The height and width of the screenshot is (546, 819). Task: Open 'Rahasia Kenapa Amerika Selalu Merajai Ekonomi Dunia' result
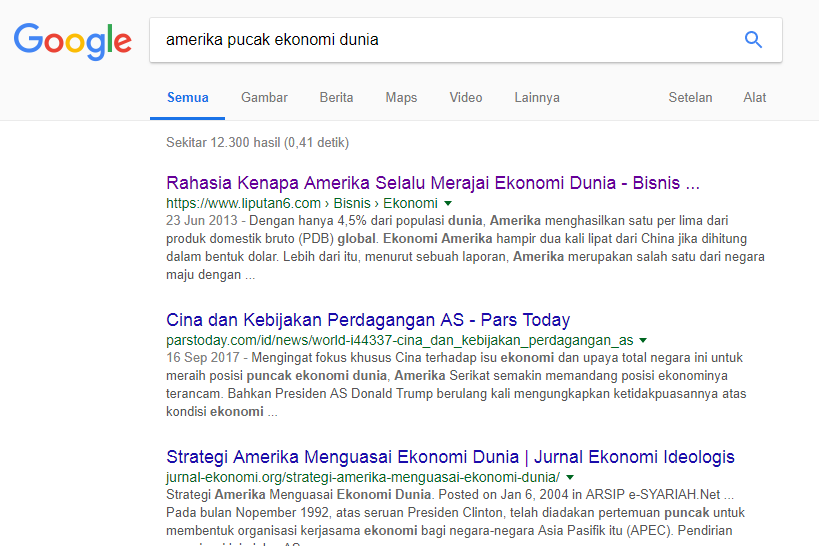(433, 183)
